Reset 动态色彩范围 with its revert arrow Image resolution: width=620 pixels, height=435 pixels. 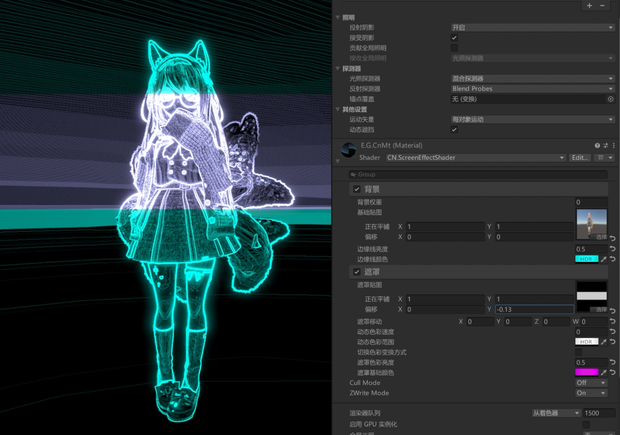click(612, 342)
